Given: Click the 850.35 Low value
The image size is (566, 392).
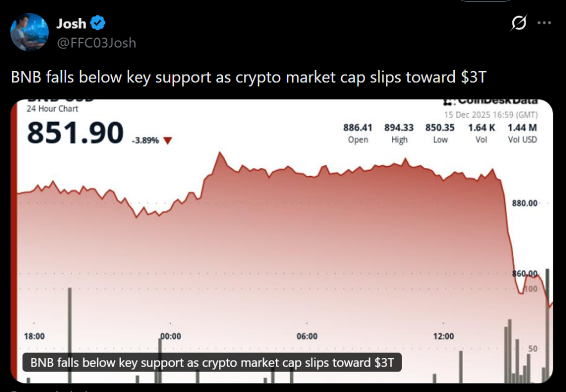Looking at the screenshot, I should pos(440,128).
